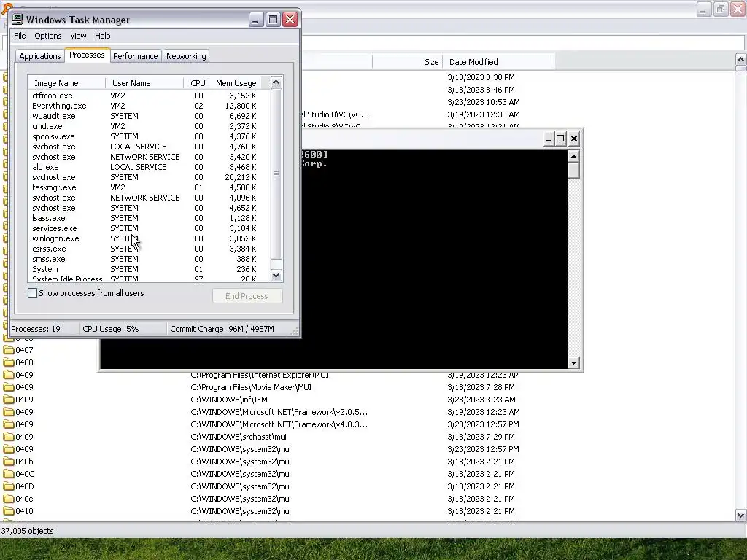Screen dimensions: 747x560
Task: Sort processes by CPU column
Action: pyautogui.click(x=196, y=83)
